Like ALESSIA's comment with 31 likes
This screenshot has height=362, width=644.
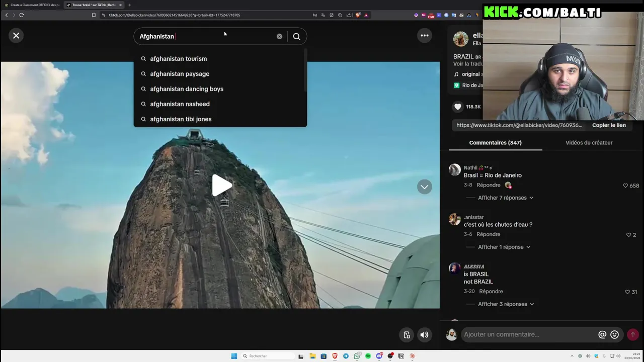coord(627,292)
